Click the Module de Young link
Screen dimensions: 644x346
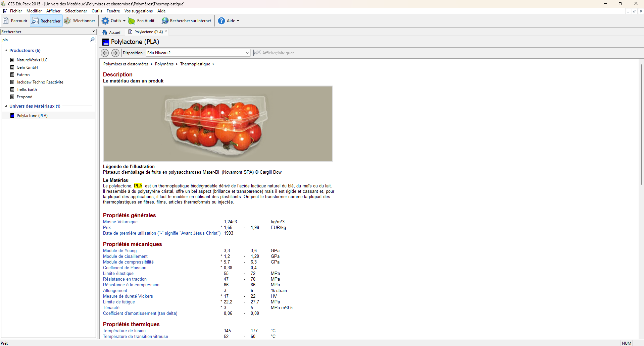pyautogui.click(x=120, y=251)
